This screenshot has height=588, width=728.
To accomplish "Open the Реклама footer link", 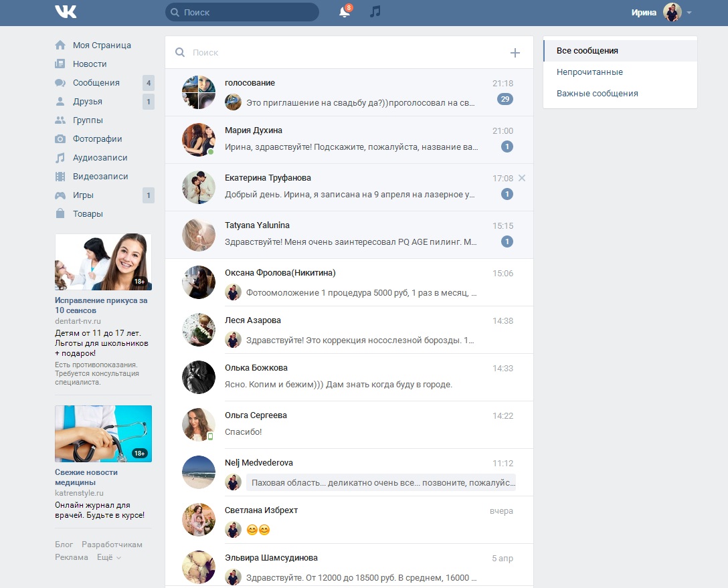I will (72, 557).
